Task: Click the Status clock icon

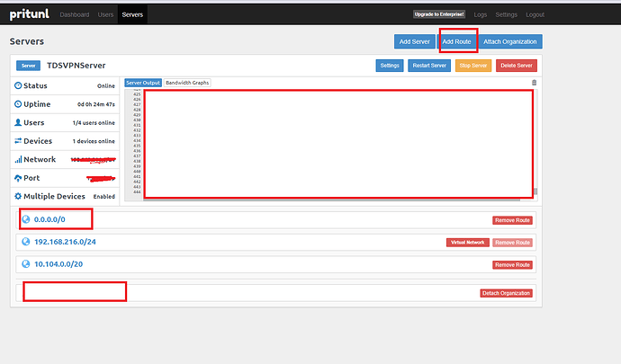Action: pos(18,85)
